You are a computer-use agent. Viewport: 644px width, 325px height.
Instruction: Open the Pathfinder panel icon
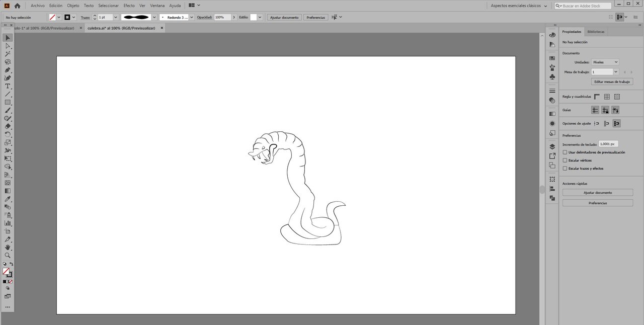pyautogui.click(x=552, y=198)
